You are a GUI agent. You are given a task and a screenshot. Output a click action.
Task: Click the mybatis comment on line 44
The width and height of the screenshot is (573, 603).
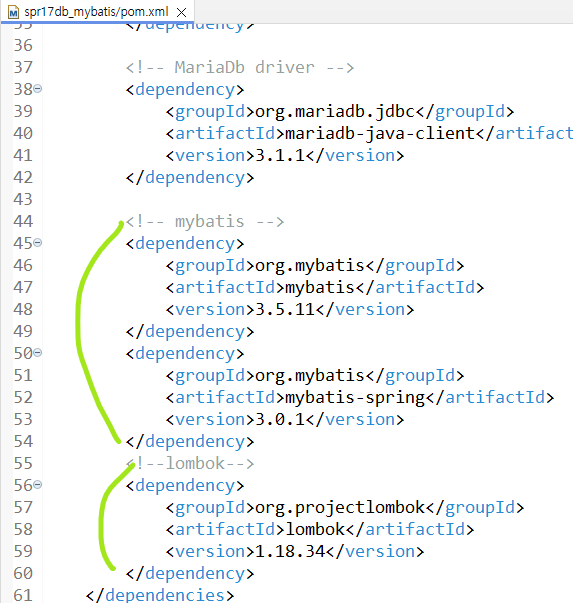coord(205,222)
